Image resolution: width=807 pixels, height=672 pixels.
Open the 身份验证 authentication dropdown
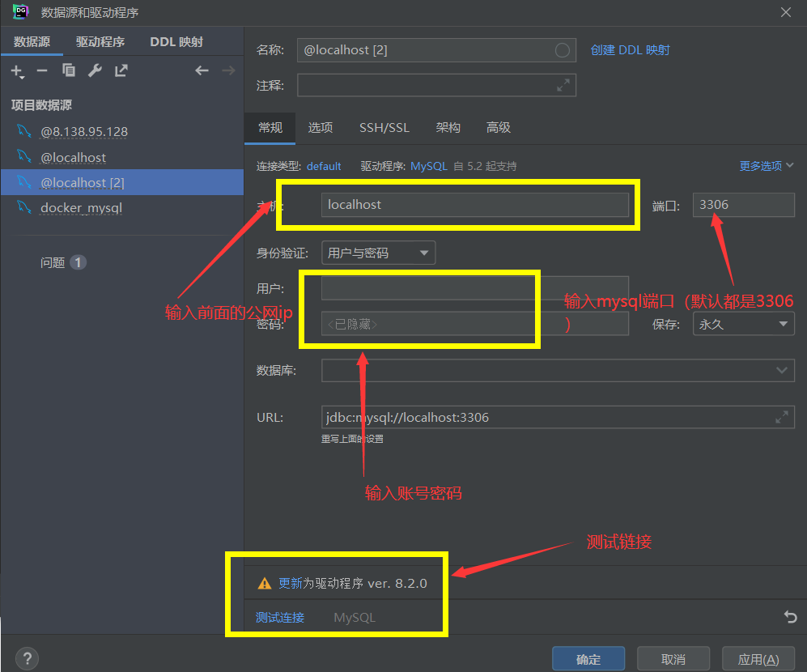(378, 253)
